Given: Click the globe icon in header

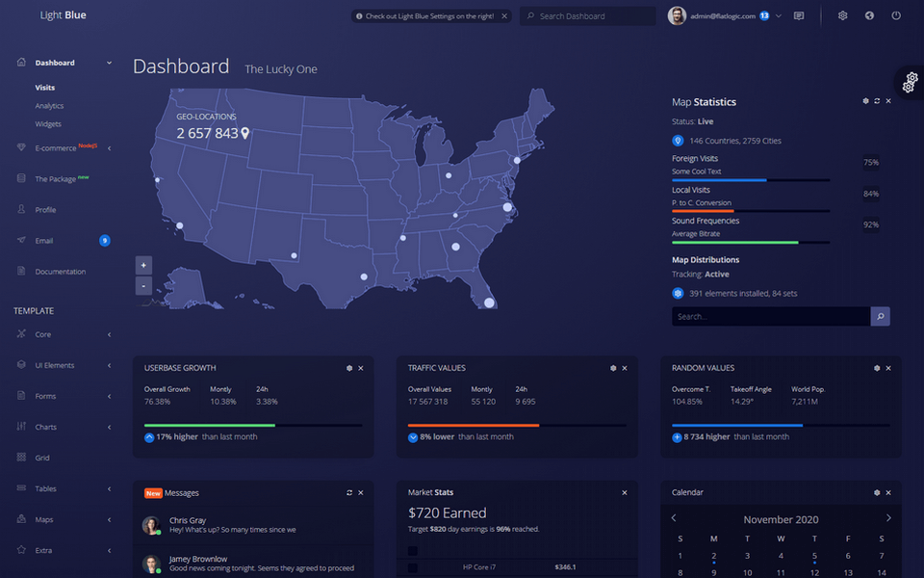Looking at the screenshot, I should pos(869,15).
